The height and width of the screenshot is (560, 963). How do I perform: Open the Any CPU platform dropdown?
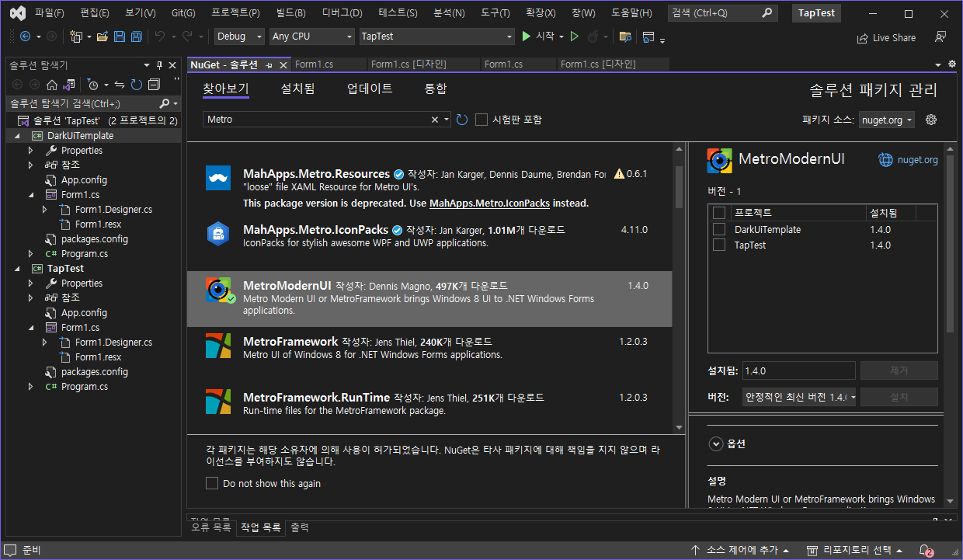coord(312,37)
